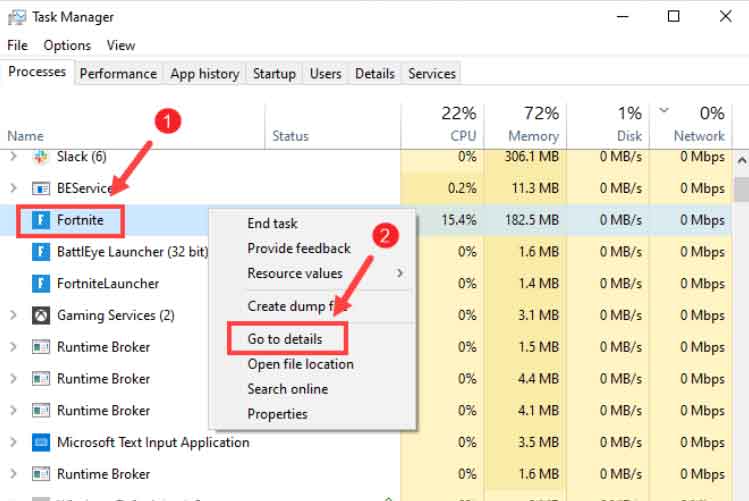Click the vertical scrollbar thumb
Image resolution: width=749 pixels, height=501 pixels.
(742, 190)
